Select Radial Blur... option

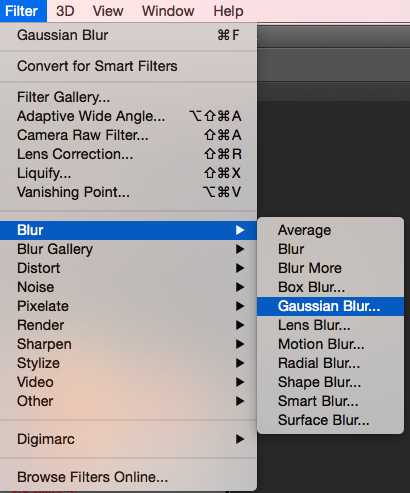[330, 363]
